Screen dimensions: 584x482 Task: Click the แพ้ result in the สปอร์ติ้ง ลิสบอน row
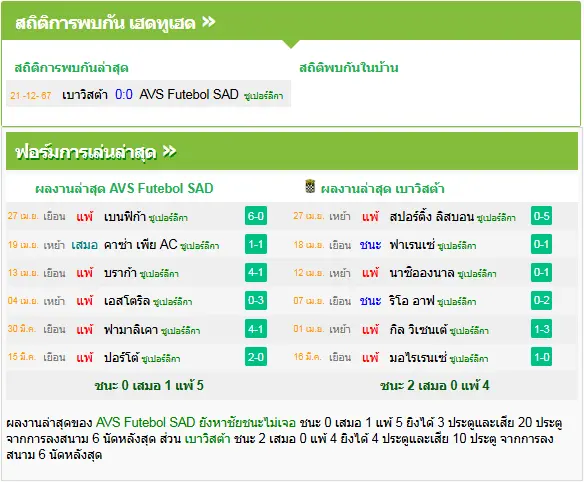(371, 216)
